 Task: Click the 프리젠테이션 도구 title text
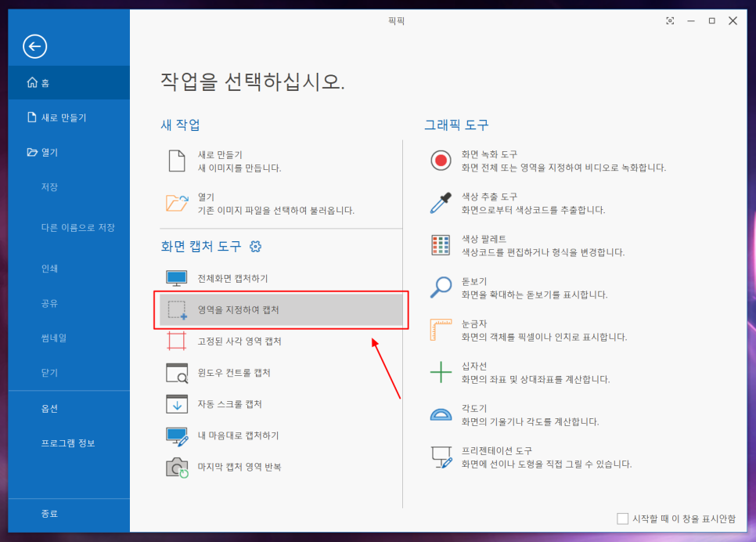click(497, 451)
